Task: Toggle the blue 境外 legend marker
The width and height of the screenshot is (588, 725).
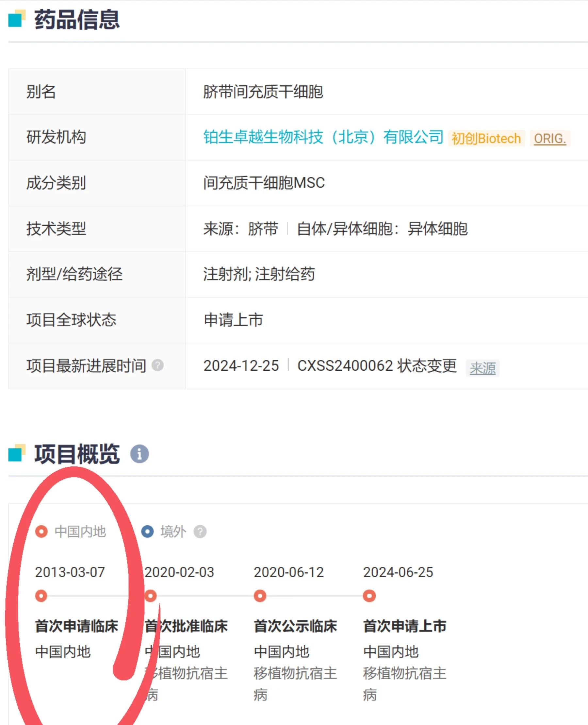Action: 148,531
